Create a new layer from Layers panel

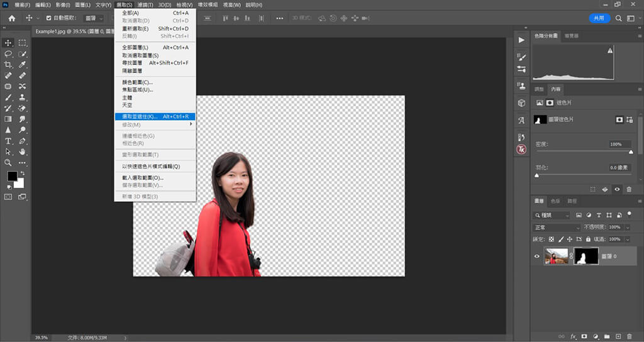[x=618, y=337]
